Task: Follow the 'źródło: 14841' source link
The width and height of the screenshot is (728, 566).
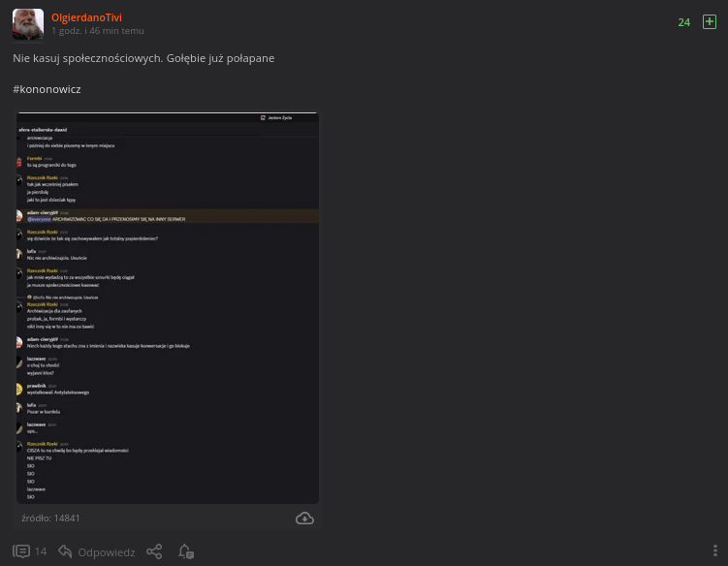Action: point(51,519)
